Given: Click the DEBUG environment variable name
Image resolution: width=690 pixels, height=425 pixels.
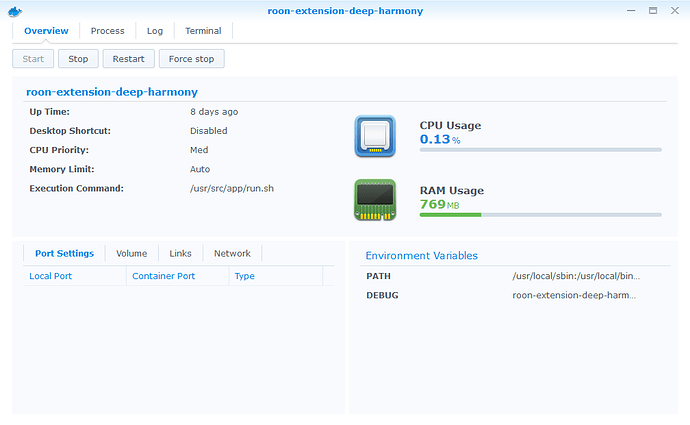Looking at the screenshot, I should click(x=382, y=296).
